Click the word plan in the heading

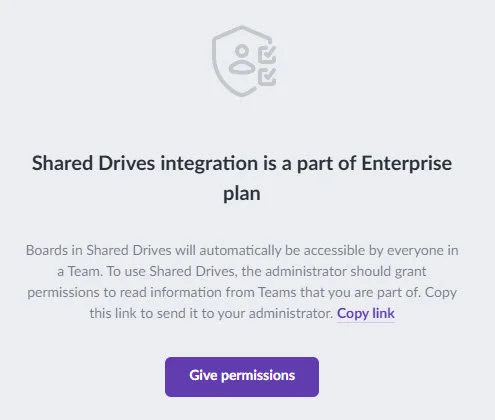(x=242, y=194)
